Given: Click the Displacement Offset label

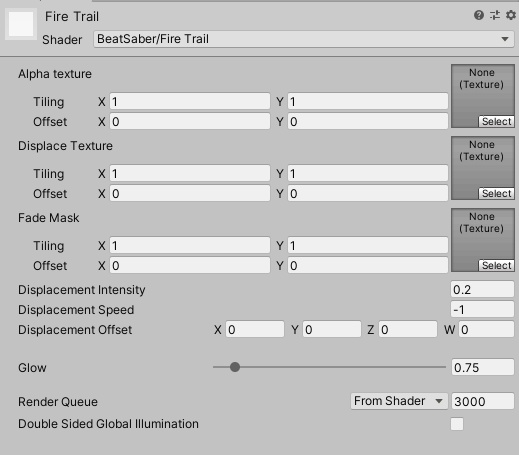Looking at the screenshot, I should 75,330.
